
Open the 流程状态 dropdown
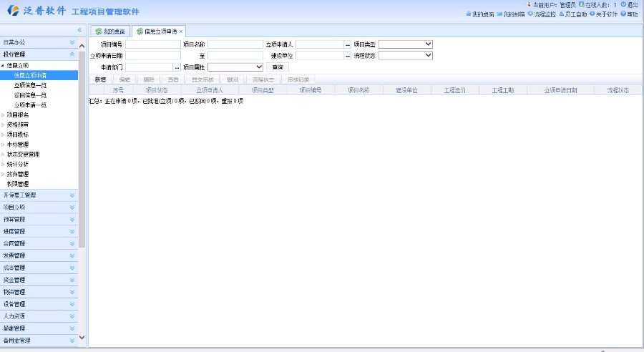(405, 55)
